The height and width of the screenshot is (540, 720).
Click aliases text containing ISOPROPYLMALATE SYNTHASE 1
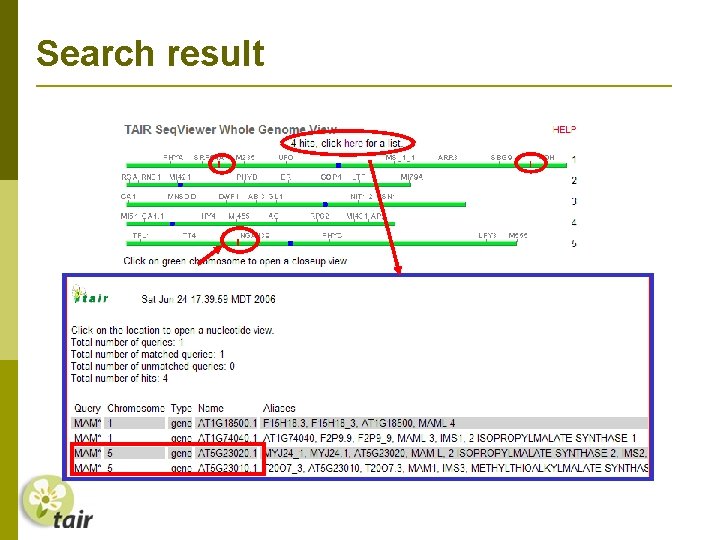[449, 438]
